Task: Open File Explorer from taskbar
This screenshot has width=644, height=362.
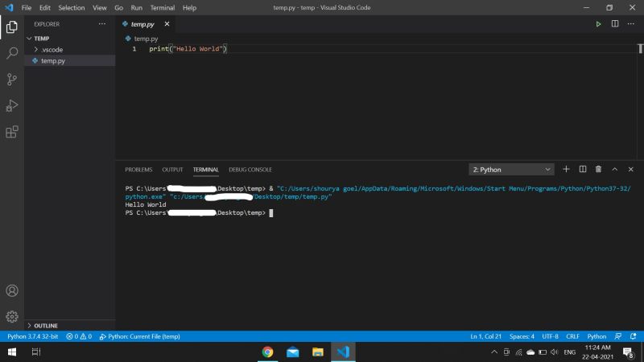Action: (317, 352)
